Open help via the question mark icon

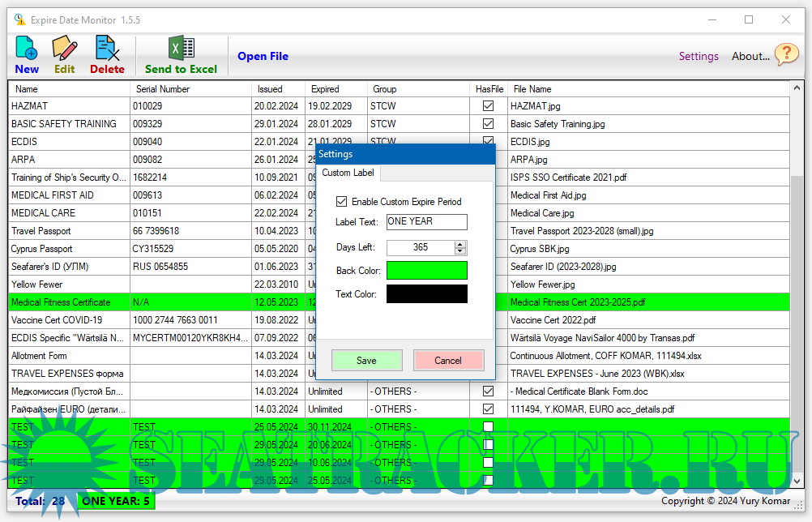786,54
